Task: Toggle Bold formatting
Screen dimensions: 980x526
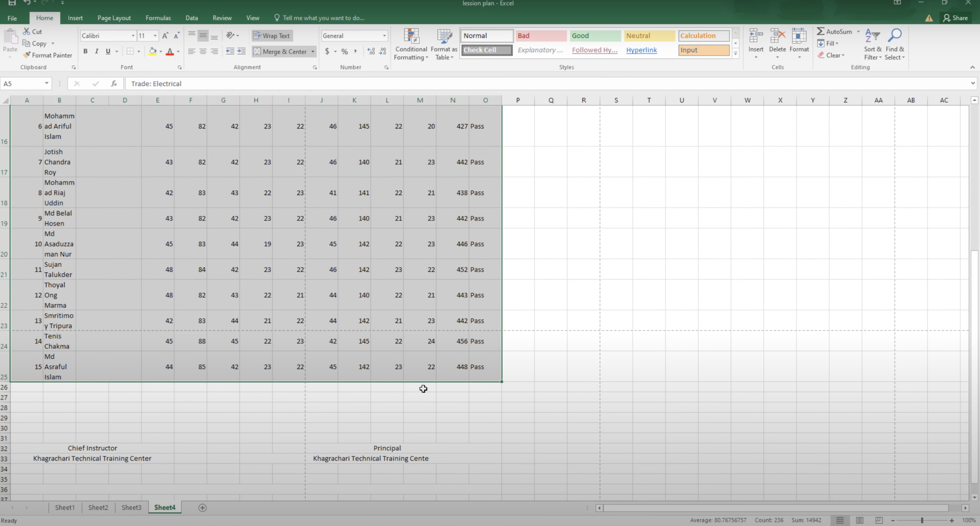Action: 85,51
